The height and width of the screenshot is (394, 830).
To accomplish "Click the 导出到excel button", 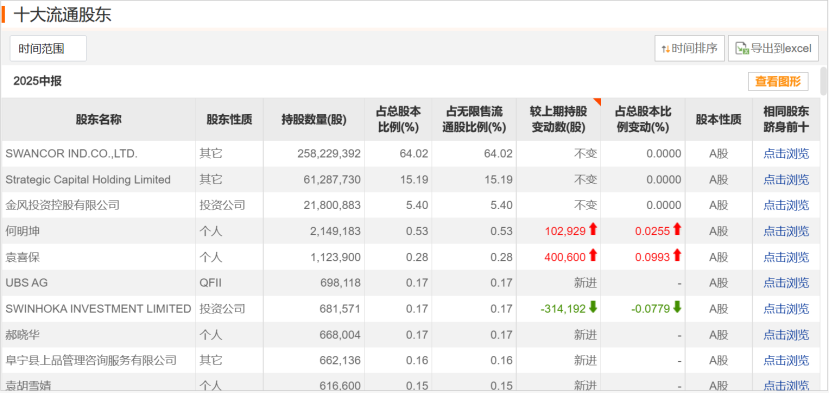I will 773,49.
